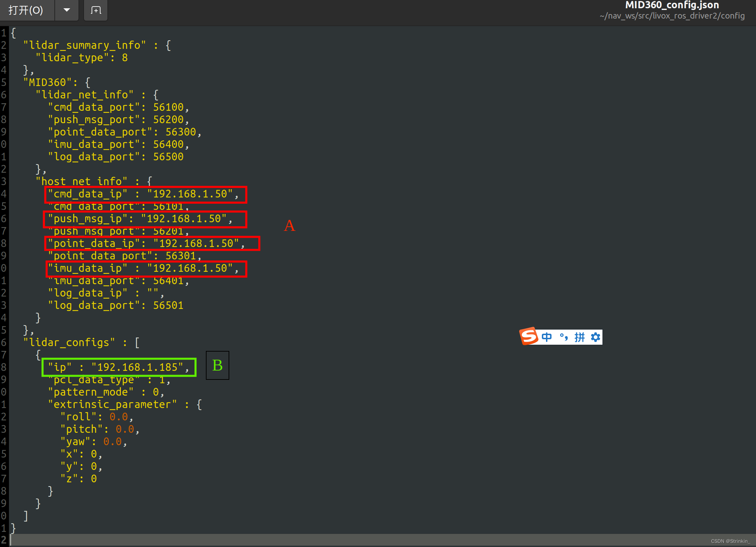Click the push_msg_ip line

click(139, 219)
